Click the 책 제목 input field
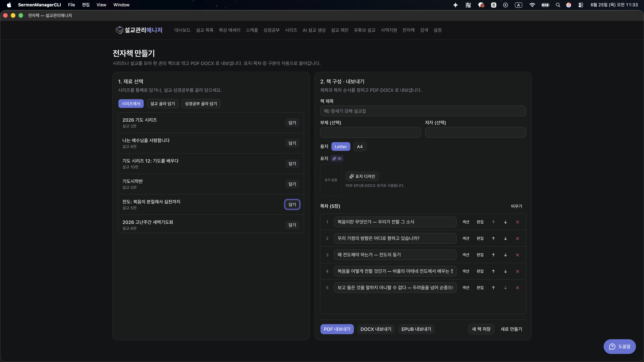Image resolution: width=644 pixels, height=362 pixels. [x=423, y=111]
